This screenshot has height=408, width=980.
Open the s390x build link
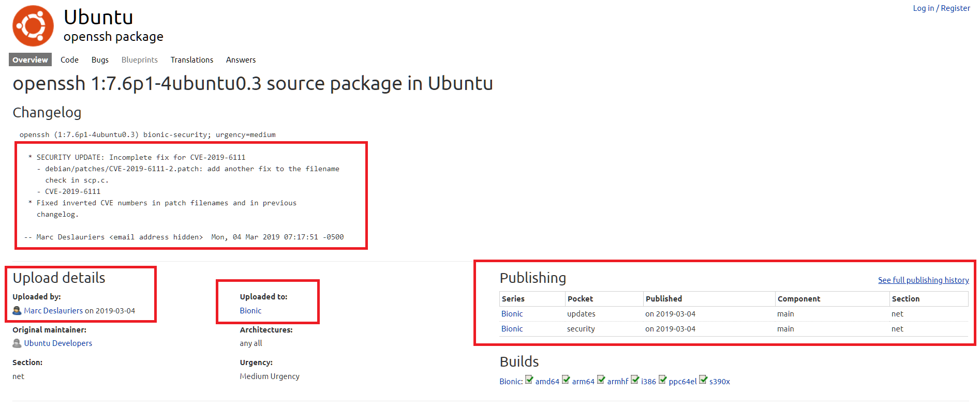pyautogui.click(x=719, y=382)
